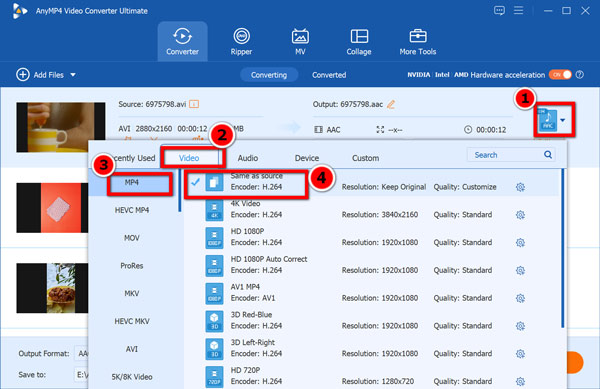The width and height of the screenshot is (600, 389).
Task: Select the red background video thumbnail
Action: coord(52,208)
